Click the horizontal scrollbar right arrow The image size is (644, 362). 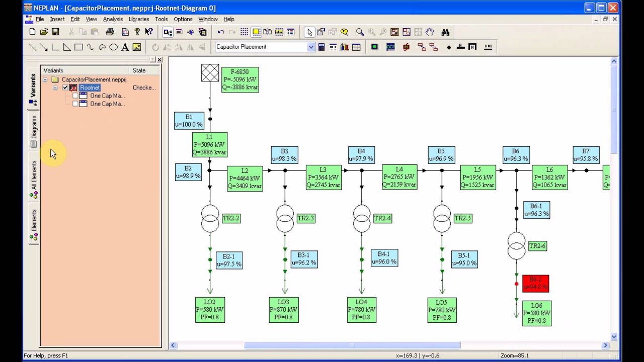[605, 345]
